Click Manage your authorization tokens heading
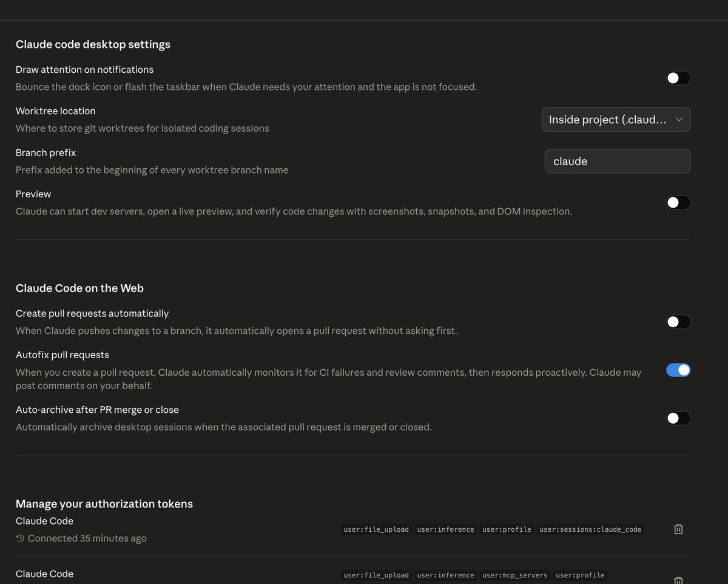The width and height of the screenshot is (728, 584). (x=104, y=504)
